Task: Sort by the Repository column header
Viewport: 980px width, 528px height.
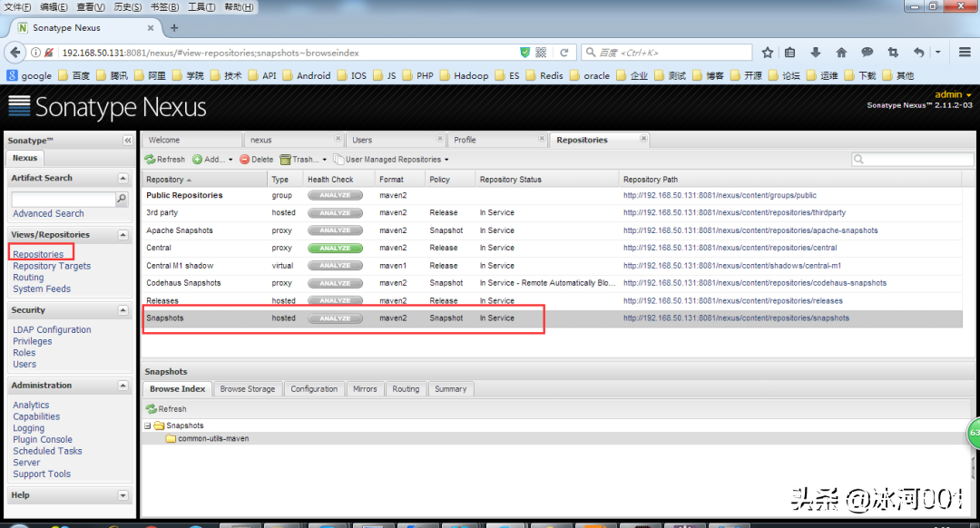Action: (204, 180)
